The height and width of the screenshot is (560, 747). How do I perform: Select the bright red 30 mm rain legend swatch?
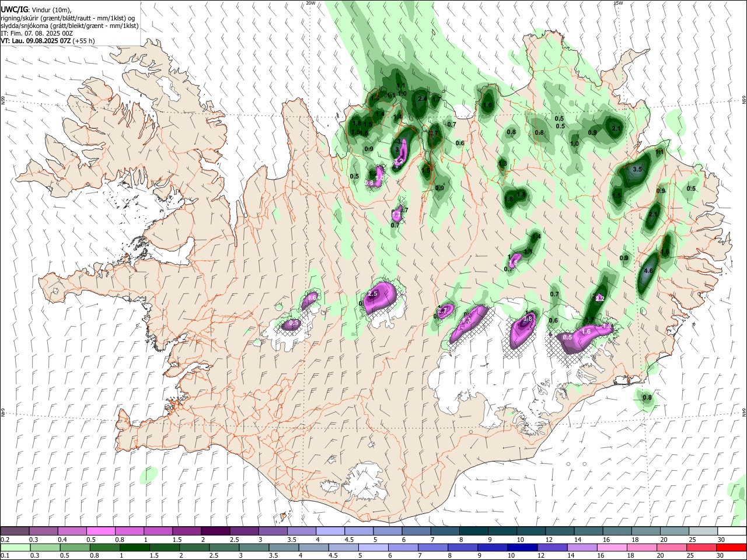[x=731, y=547]
